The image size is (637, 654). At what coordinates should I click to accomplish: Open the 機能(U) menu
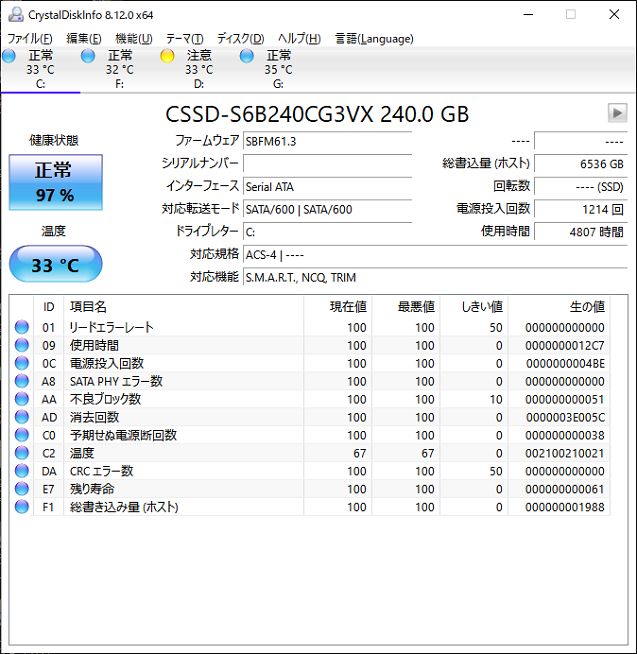click(x=133, y=39)
